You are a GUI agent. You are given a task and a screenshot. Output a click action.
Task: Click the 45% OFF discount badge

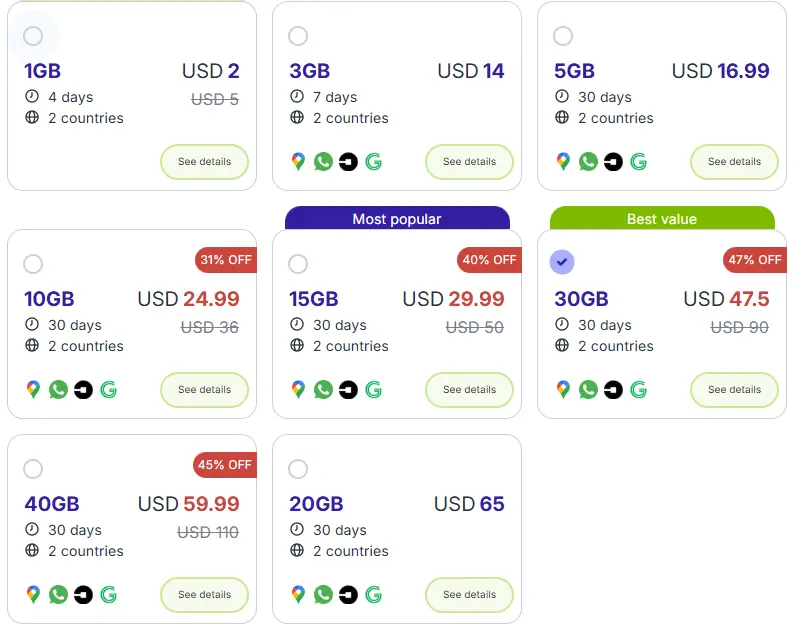click(x=225, y=465)
